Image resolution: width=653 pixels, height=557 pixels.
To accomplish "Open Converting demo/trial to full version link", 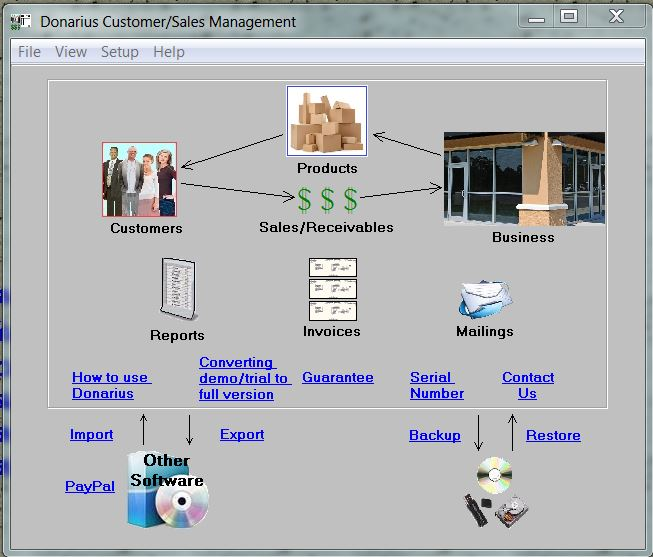I will (244, 378).
